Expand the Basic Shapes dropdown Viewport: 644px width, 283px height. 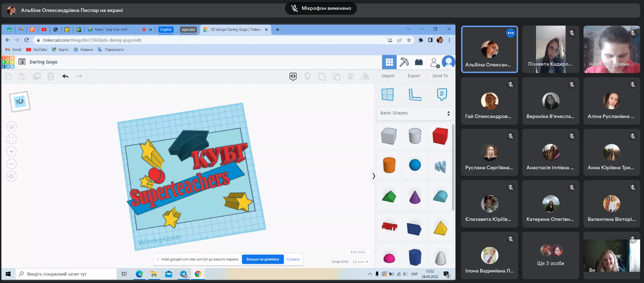[x=415, y=113]
